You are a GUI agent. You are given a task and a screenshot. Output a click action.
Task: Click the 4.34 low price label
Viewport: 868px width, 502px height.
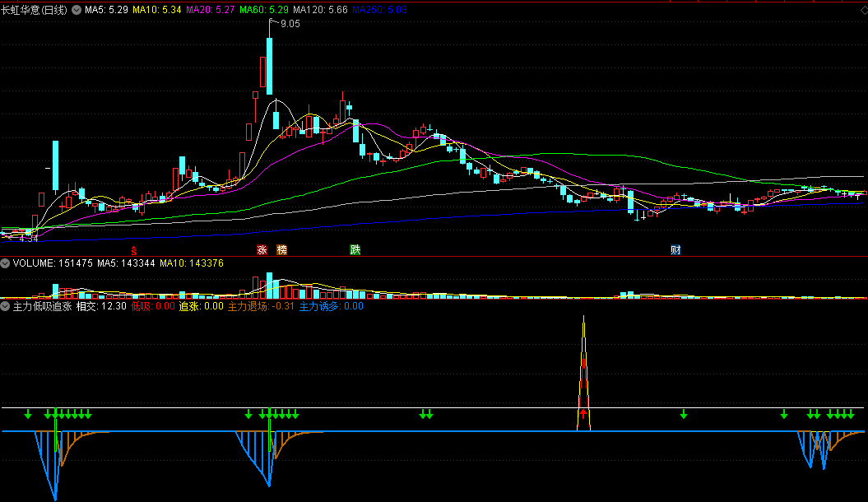point(29,239)
